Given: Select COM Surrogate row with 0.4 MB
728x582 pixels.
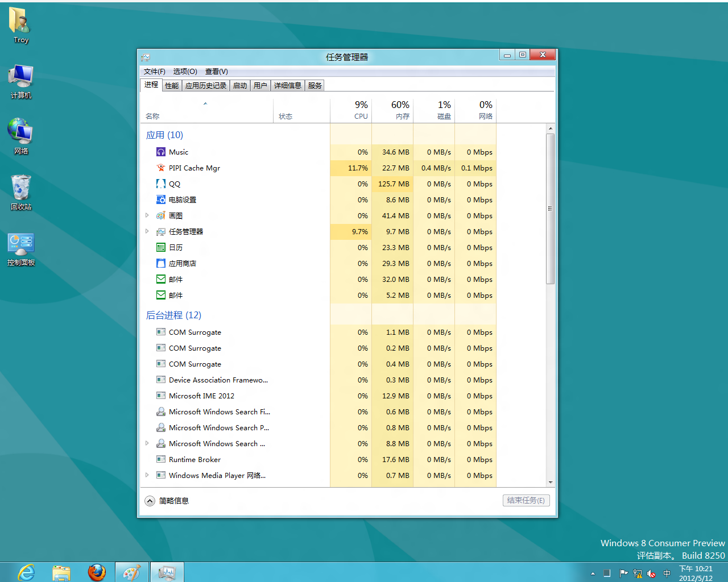Looking at the screenshot, I should click(318, 364).
